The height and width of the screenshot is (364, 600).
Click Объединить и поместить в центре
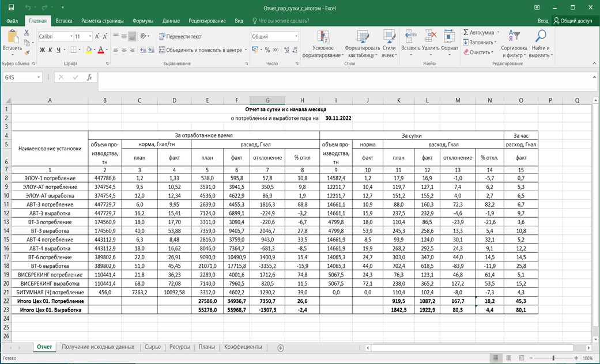click(203, 50)
